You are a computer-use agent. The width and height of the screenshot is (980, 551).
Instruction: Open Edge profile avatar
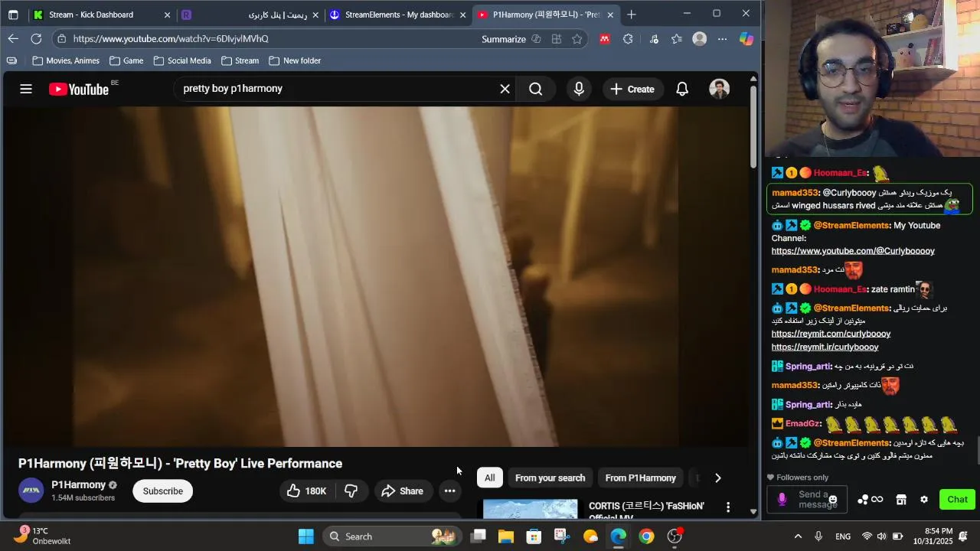point(699,39)
